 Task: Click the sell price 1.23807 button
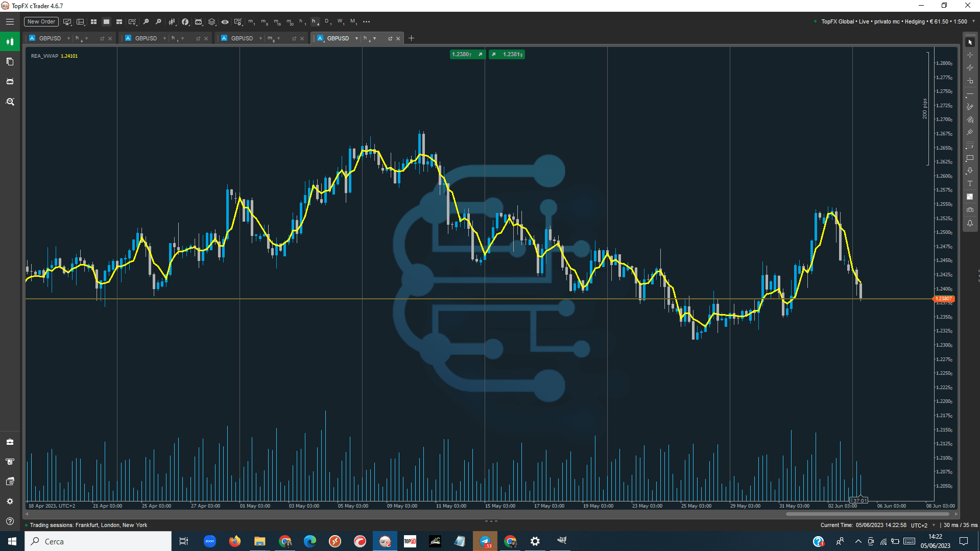click(x=467, y=54)
